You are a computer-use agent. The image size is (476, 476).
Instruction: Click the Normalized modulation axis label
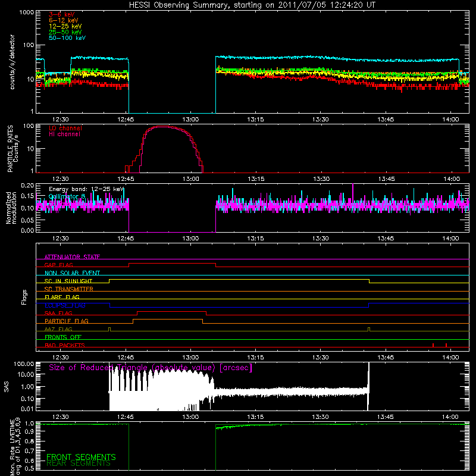click(11, 208)
